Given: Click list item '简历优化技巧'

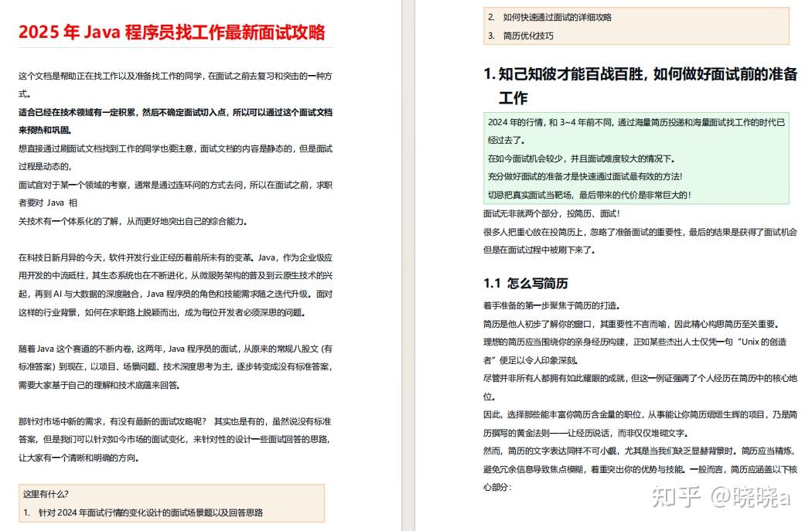Looking at the screenshot, I should point(528,36).
